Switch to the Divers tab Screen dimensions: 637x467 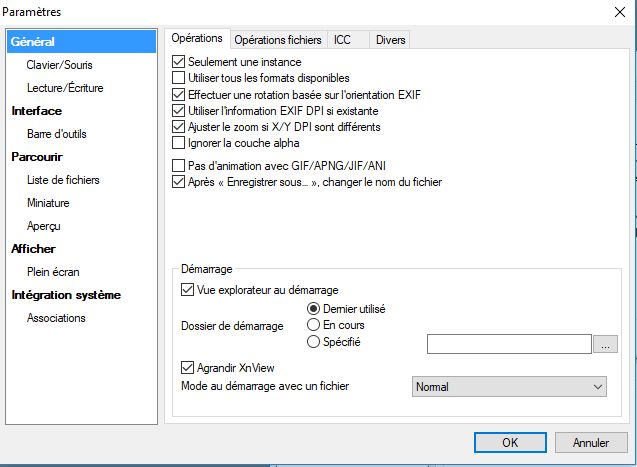click(388, 39)
